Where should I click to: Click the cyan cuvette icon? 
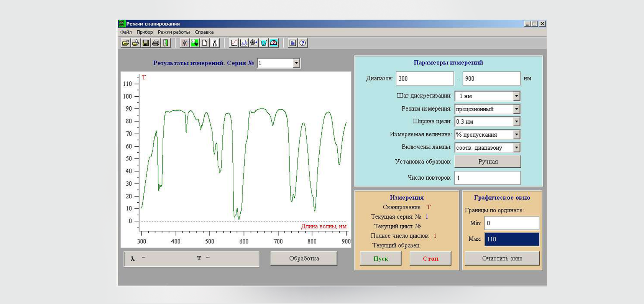click(264, 43)
